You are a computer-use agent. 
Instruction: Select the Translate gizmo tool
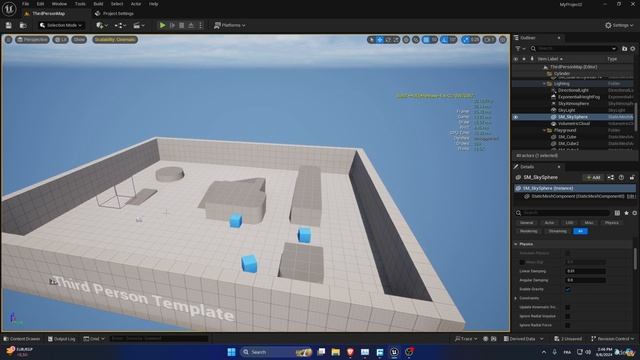point(380,40)
